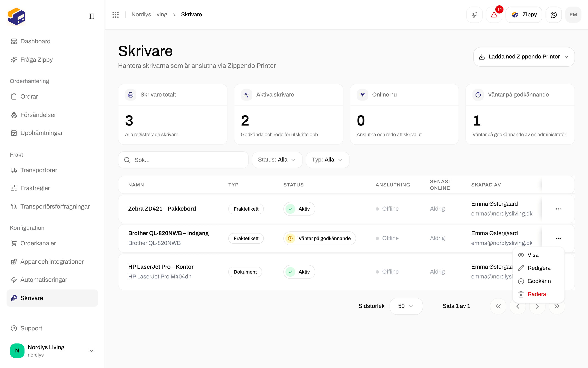Close row menu for Brother QL-820NWB – Indgang
Image resolution: width=588 pixels, height=368 pixels.
point(558,238)
